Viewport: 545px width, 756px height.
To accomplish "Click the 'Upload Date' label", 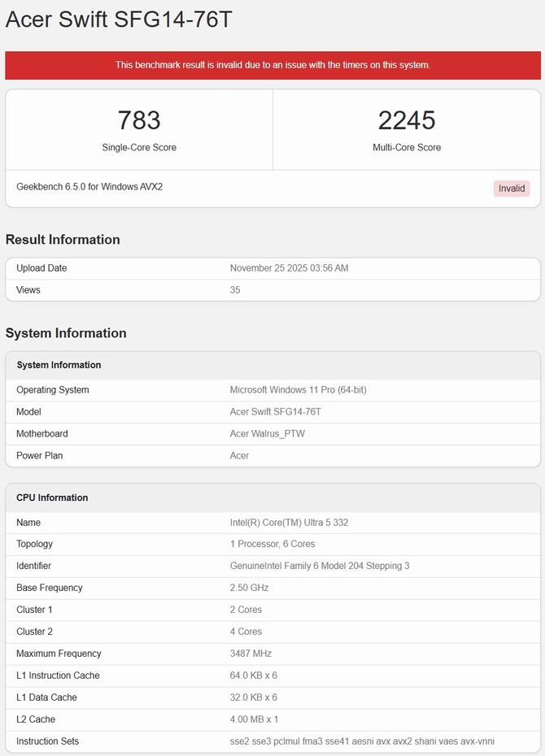I will [41, 268].
